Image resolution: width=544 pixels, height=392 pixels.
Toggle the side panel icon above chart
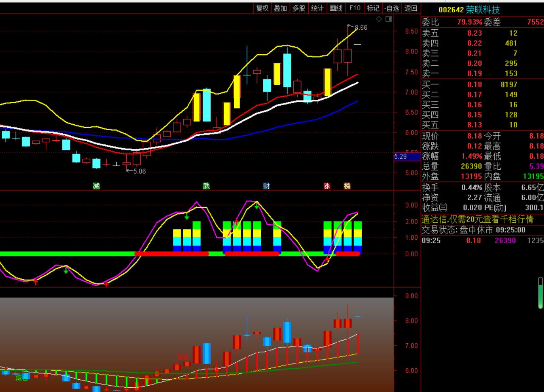(389, 19)
